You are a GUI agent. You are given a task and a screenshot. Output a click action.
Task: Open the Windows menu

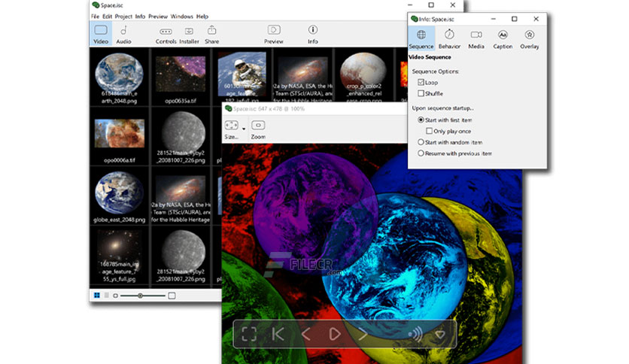point(182,17)
